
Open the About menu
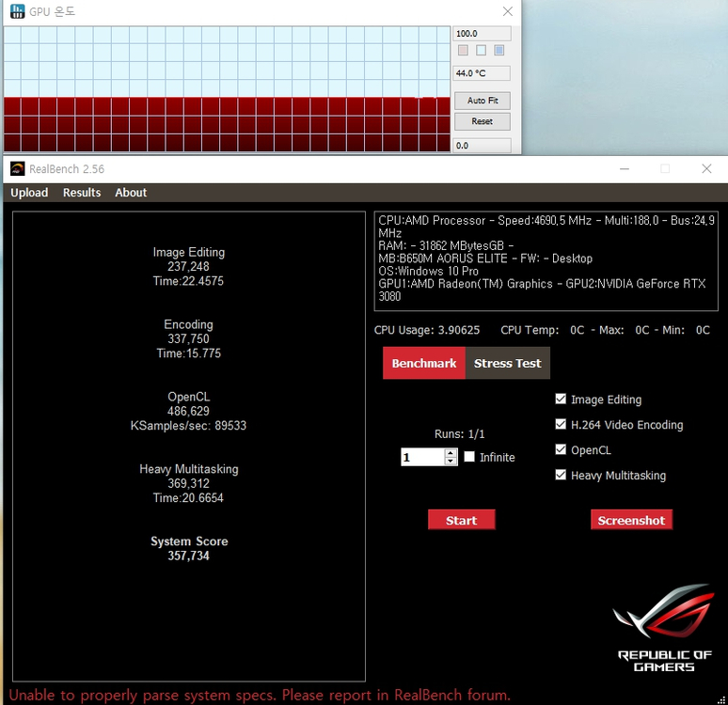click(131, 193)
